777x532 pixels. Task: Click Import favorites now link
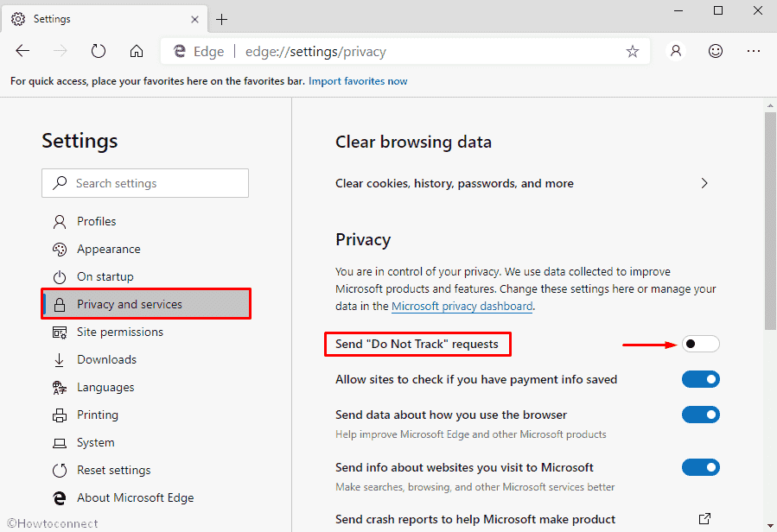point(358,81)
